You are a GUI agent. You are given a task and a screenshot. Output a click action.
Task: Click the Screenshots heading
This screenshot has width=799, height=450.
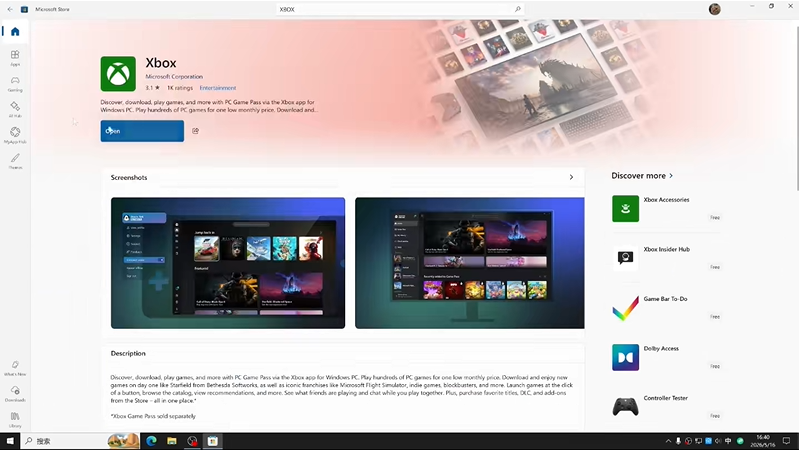pyautogui.click(x=129, y=177)
